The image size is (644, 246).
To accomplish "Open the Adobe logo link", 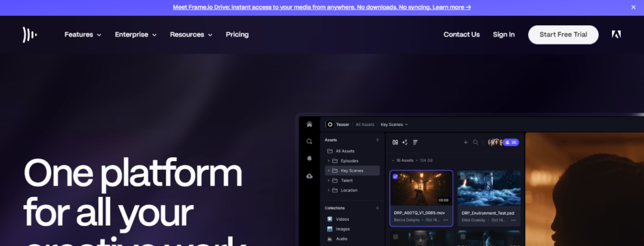I will [x=616, y=35].
